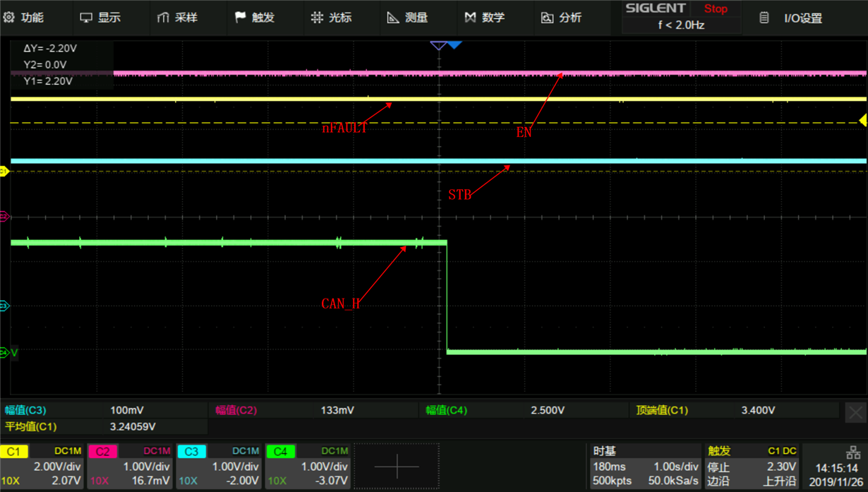Click the plus icon to add channel
Image resolution: width=868 pixels, height=492 pixels.
(397, 466)
